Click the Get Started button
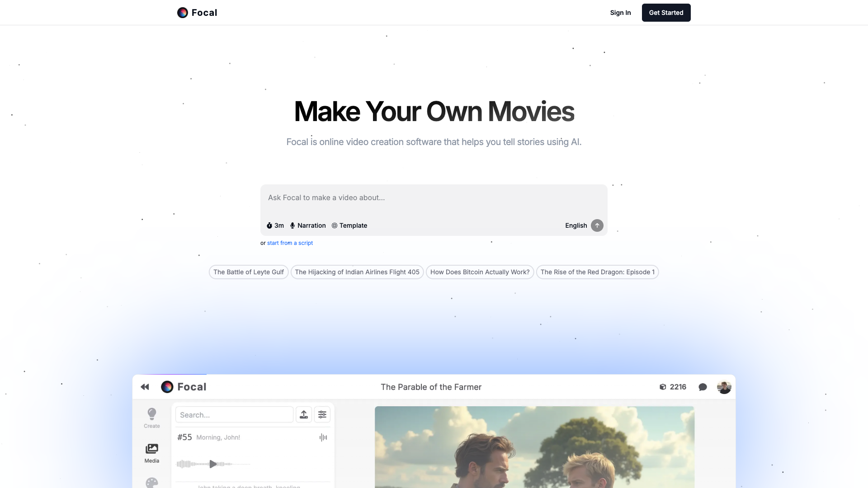 pyautogui.click(x=666, y=13)
